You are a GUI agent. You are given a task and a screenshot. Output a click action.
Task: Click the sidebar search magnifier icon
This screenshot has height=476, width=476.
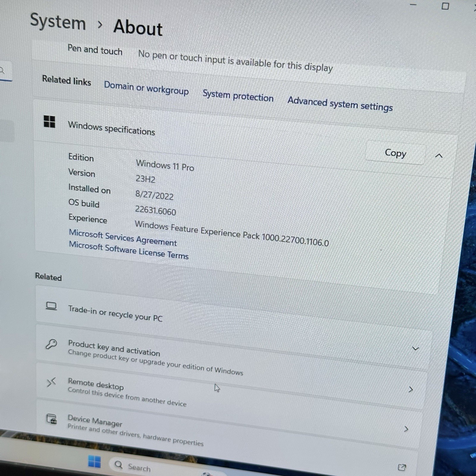pos(2,71)
